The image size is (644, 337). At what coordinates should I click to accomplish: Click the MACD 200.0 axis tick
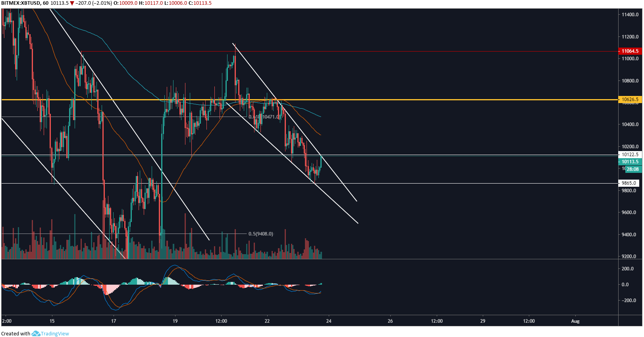point(628,269)
